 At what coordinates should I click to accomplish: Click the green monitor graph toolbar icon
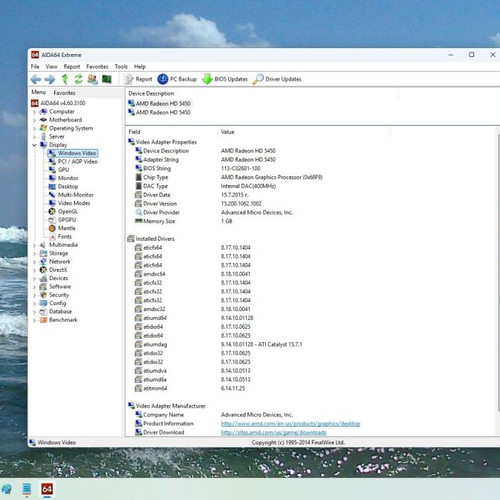(x=107, y=79)
